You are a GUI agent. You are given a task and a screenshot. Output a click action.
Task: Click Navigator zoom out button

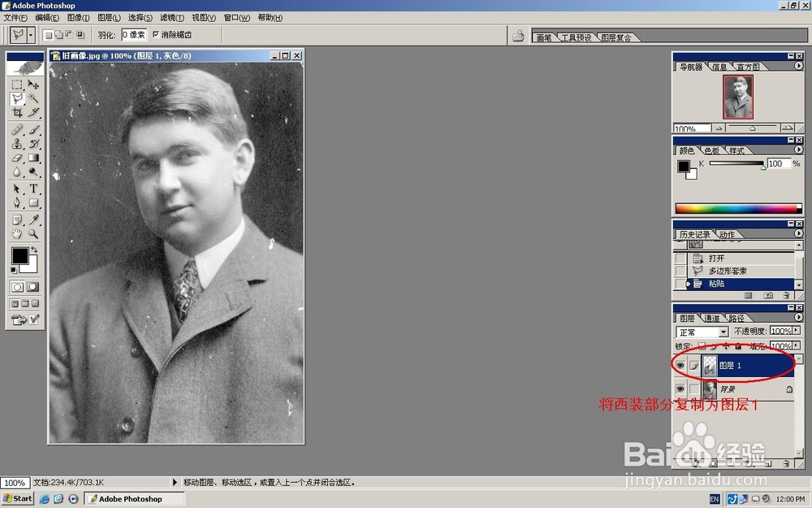[719, 128]
